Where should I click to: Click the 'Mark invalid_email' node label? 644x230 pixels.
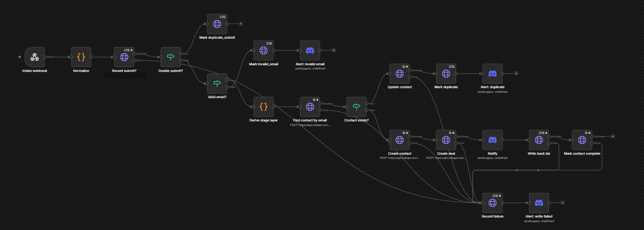point(264,64)
